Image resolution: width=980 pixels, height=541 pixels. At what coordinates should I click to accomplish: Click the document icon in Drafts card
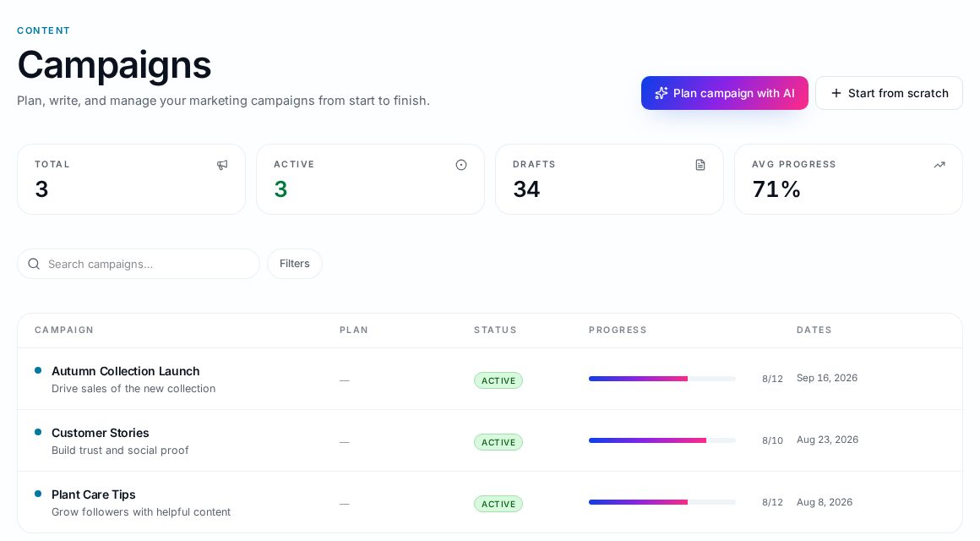click(700, 165)
